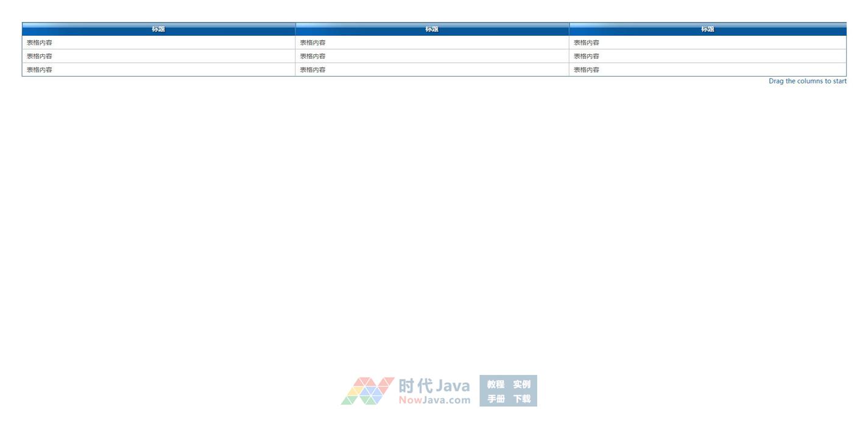Click the middle column's 标题 header
Image resolution: width=868 pixels, height=437 pixels.
(432, 29)
